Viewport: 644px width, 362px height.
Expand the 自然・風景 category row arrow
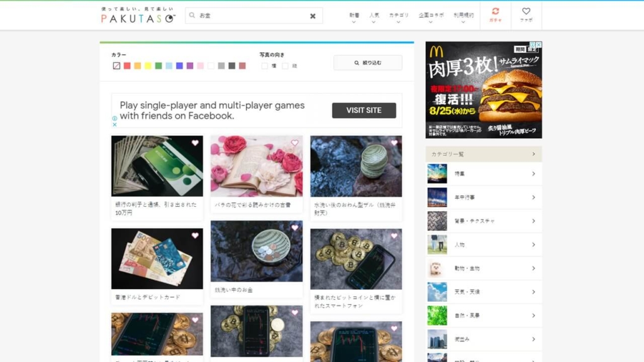(x=533, y=315)
